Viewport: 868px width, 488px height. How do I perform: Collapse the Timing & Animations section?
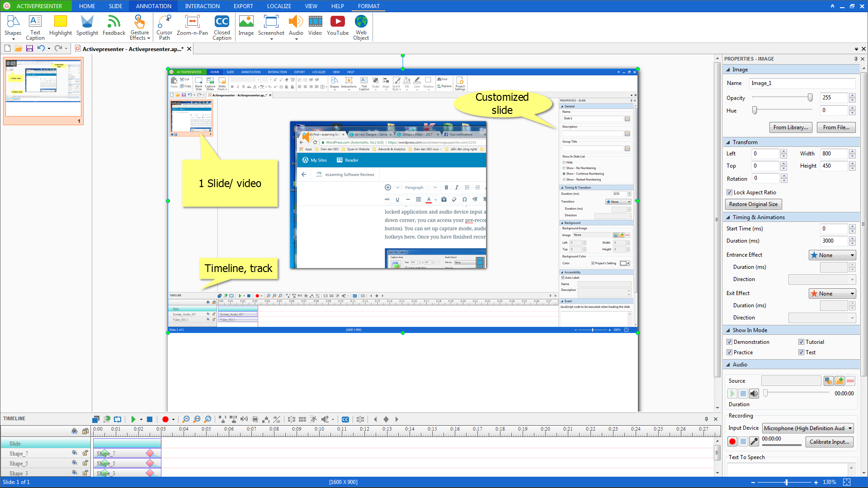728,217
